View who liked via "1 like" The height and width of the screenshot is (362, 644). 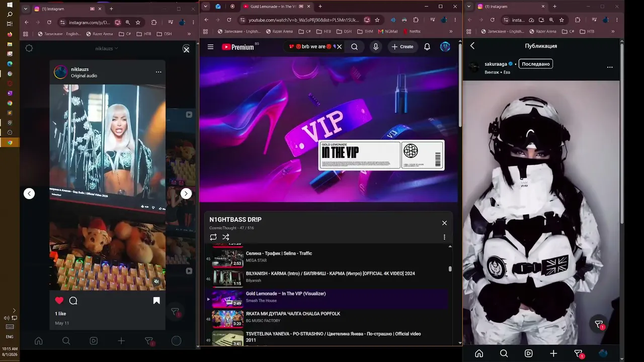[60, 314]
